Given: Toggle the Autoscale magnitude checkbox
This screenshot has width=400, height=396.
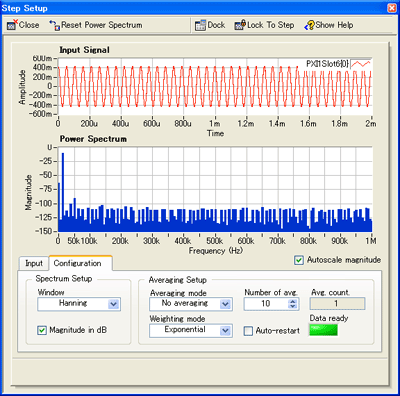Looking at the screenshot, I should point(299,260).
